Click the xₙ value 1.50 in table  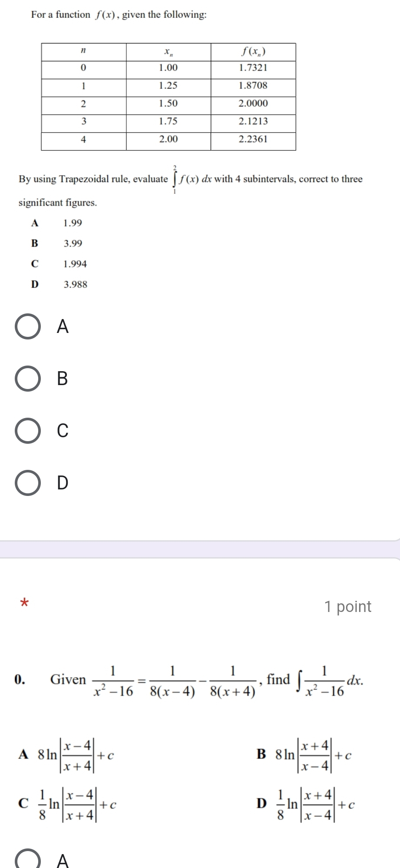pyautogui.click(x=168, y=103)
